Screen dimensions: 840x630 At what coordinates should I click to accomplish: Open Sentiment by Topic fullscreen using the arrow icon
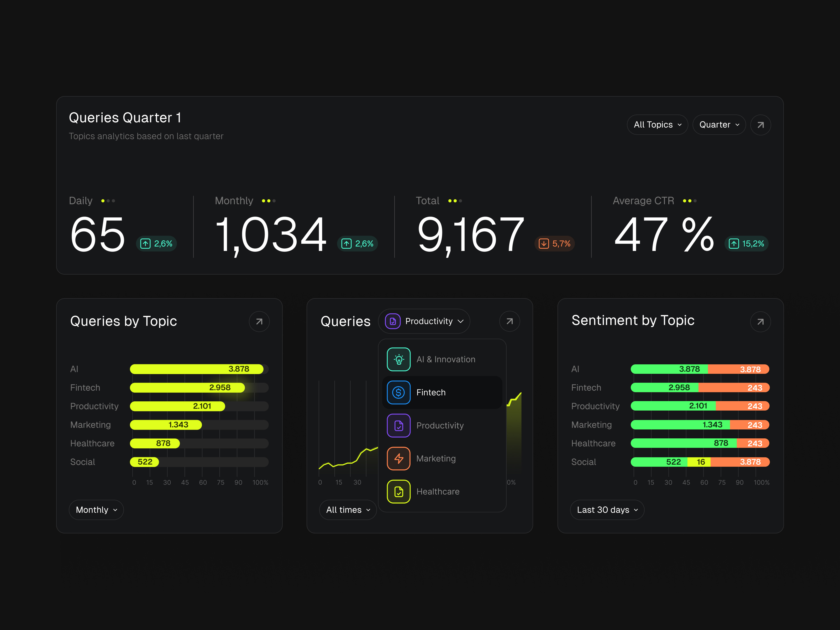[x=760, y=321]
